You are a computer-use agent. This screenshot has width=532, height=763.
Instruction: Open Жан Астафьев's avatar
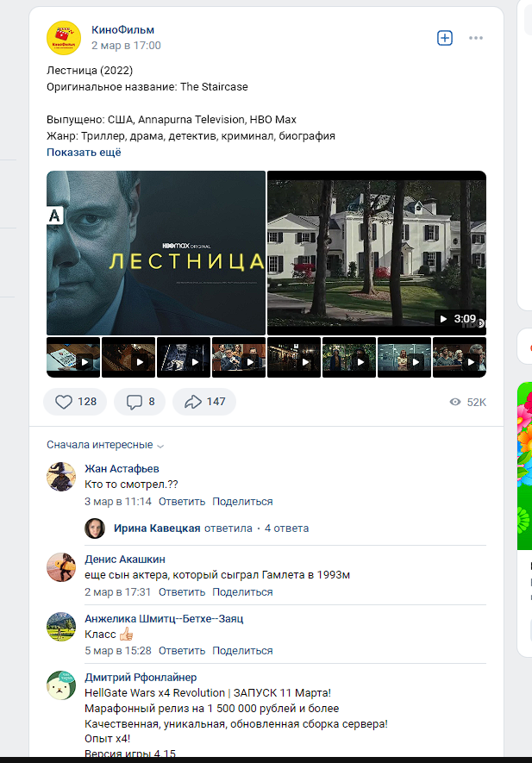[x=61, y=477]
